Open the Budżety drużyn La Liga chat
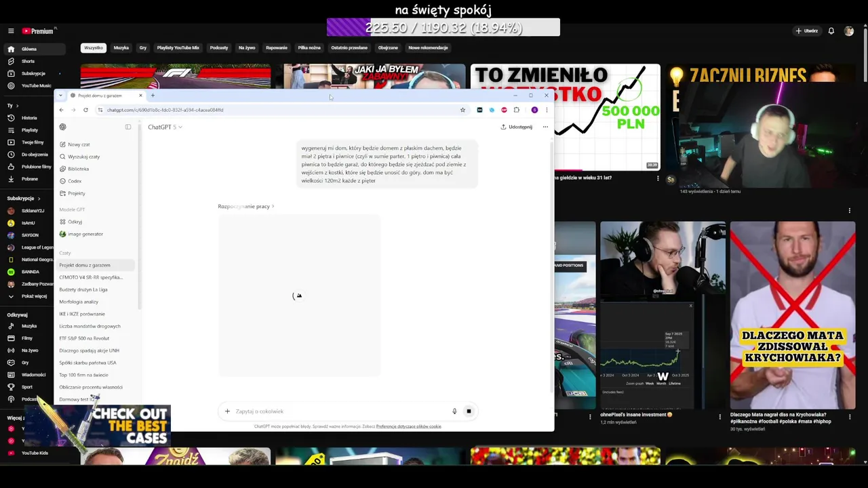This screenshot has width=868, height=488. click(x=83, y=289)
